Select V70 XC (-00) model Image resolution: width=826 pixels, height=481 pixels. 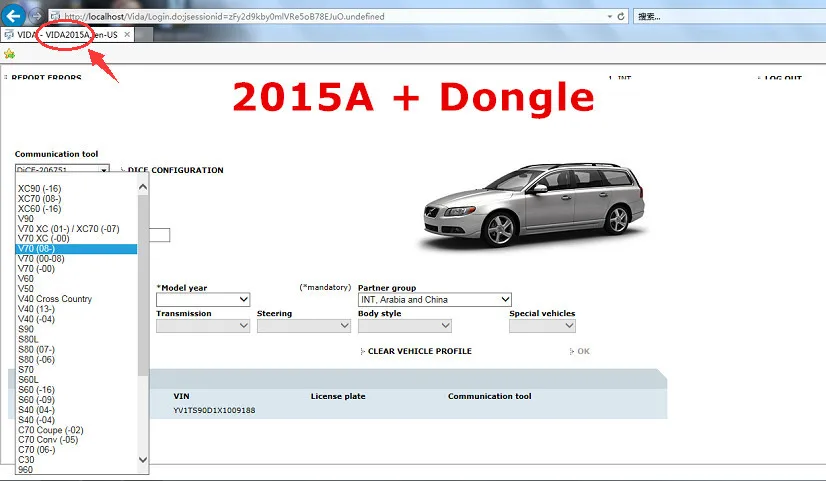[76, 238]
